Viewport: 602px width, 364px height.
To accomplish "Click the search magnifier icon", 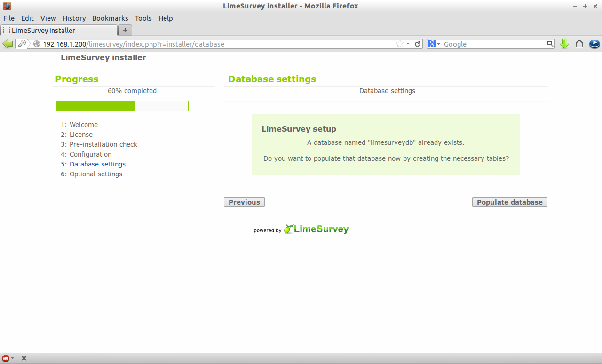I will point(550,44).
